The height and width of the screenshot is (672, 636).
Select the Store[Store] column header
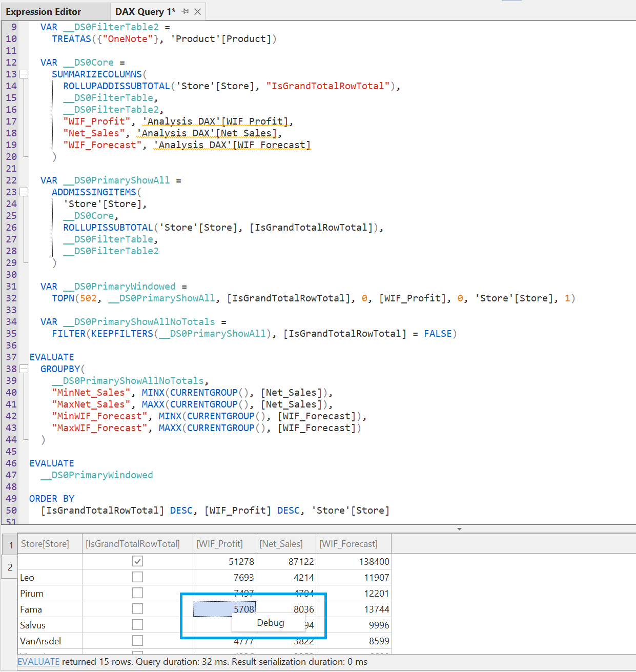(x=45, y=543)
